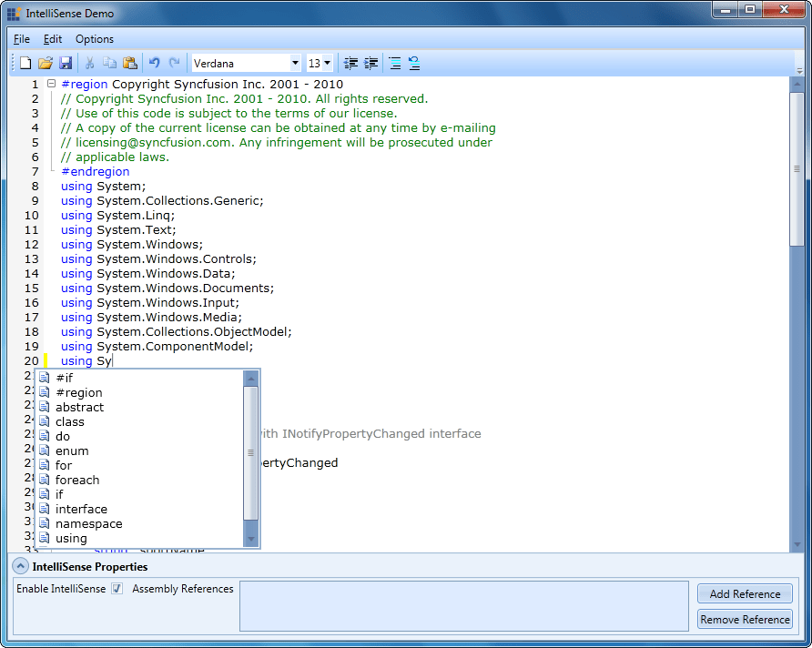Click the Remove Reference button
This screenshot has height=648, width=812.
[x=744, y=619]
